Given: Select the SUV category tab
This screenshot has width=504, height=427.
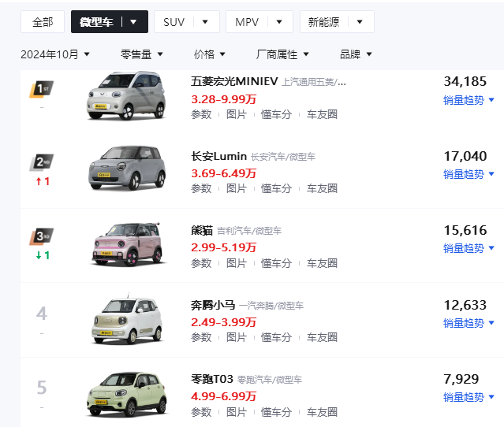Looking at the screenshot, I should coord(174,22).
